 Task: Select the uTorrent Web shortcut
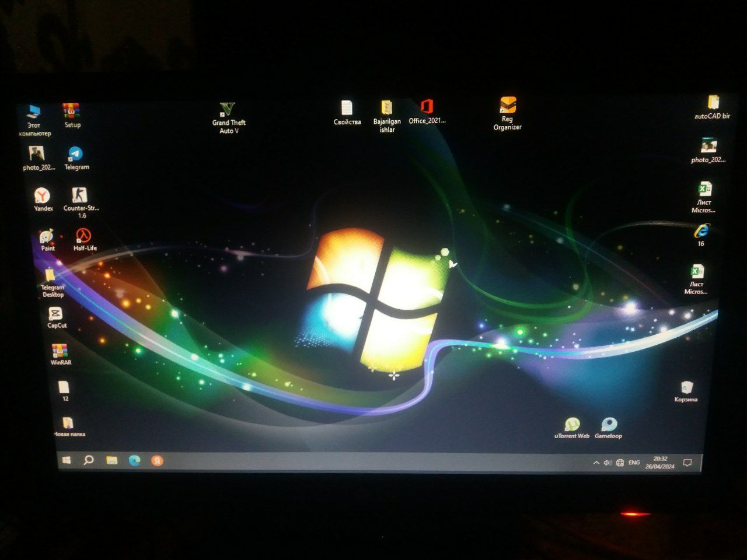pos(572,428)
